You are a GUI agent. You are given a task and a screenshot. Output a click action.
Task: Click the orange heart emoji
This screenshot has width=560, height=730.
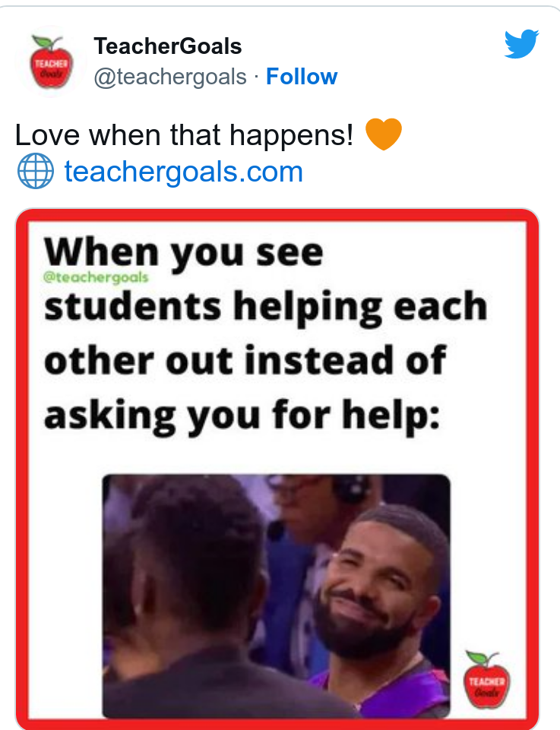(384, 134)
